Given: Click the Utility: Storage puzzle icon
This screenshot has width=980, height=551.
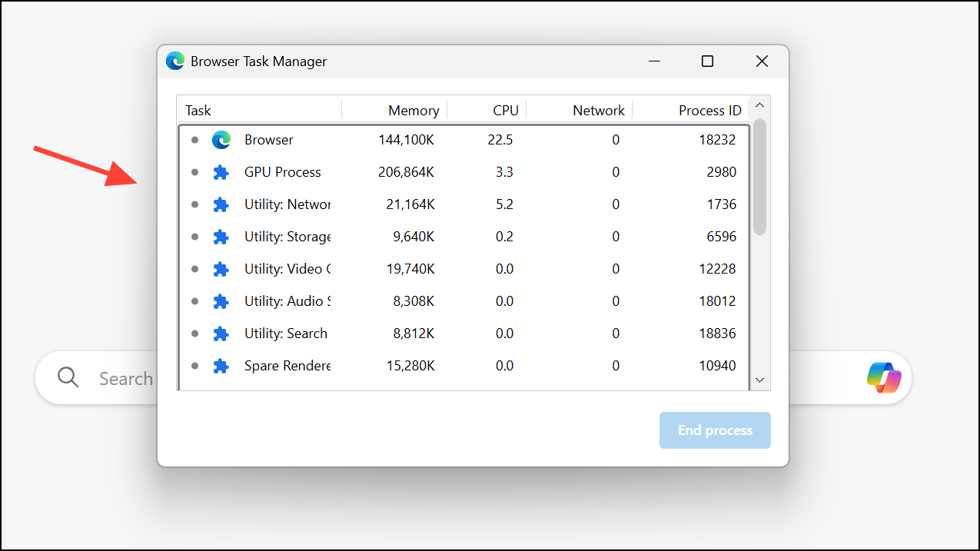Looking at the screenshot, I should (221, 237).
